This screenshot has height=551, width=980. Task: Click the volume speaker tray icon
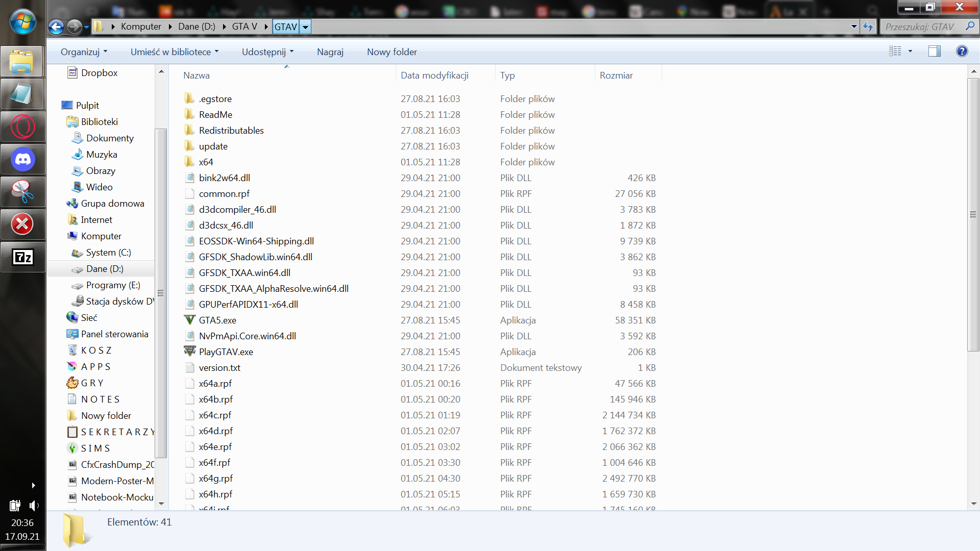tap(34, 506)
